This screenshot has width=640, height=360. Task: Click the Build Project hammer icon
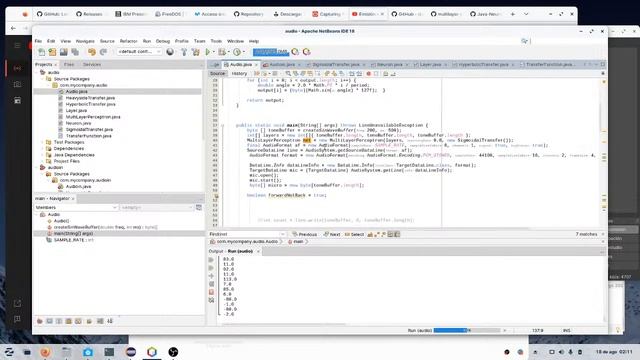click(x=184, y=52)
